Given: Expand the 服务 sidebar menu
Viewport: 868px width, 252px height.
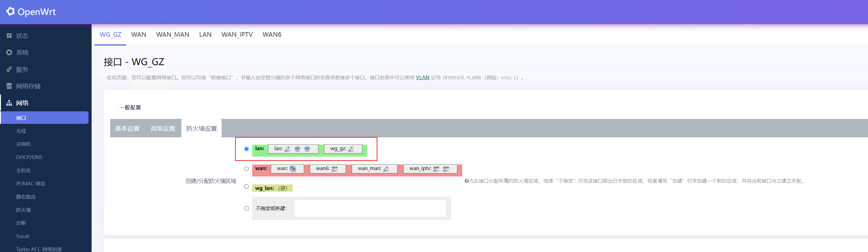Looking at the screenshot, I should tap(22, 69).
